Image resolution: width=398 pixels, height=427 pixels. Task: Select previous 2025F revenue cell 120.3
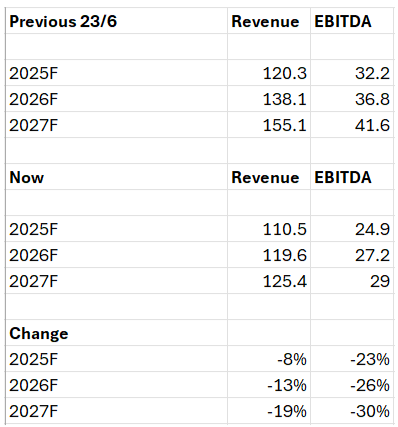point(269,73)
